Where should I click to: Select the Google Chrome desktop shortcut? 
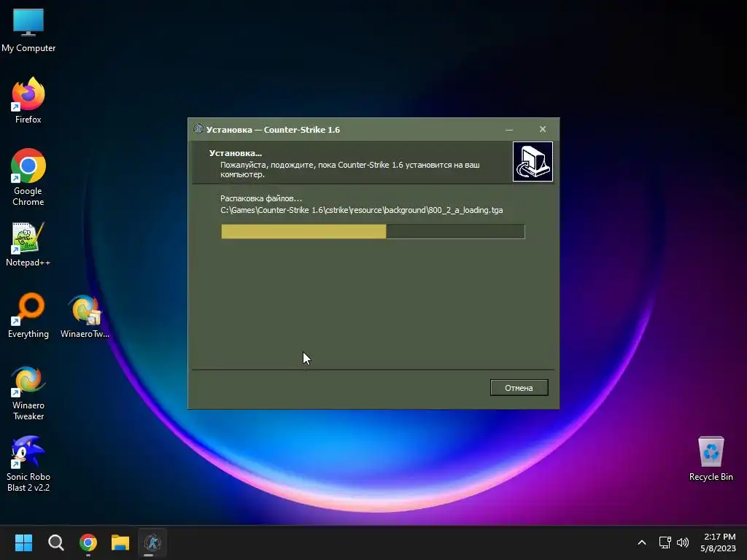[x=28, y=177]
